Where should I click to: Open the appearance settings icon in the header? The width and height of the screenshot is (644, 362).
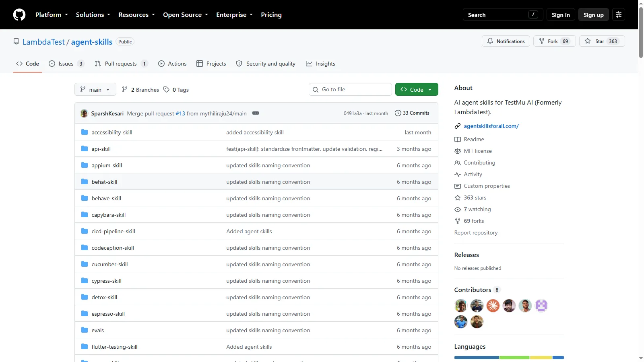[619, 15]
